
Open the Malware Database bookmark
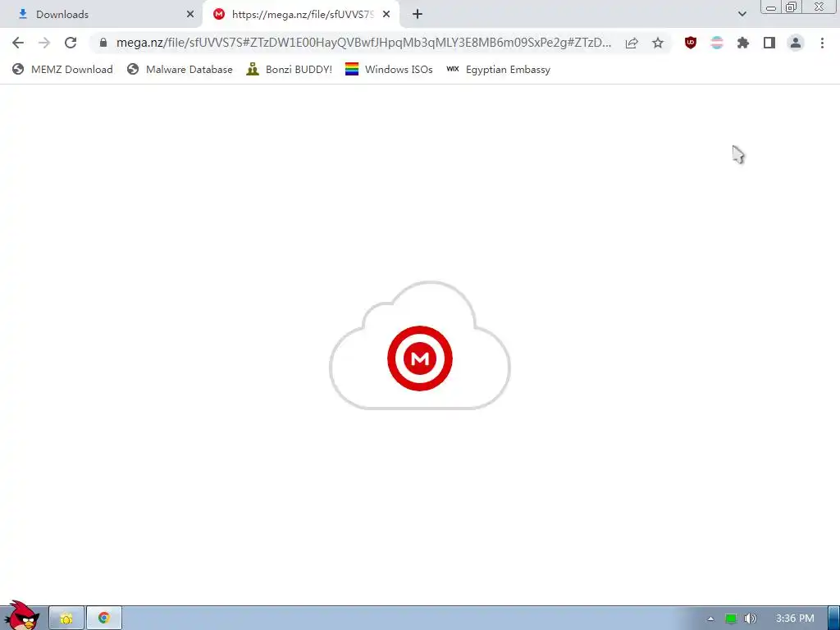point(180,70)
